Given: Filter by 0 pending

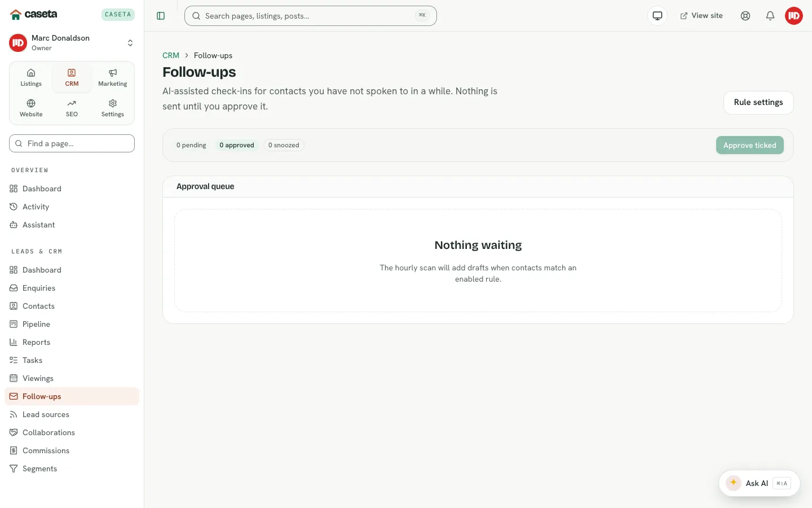Looking at the screenshot, I should tap(191, 145).
